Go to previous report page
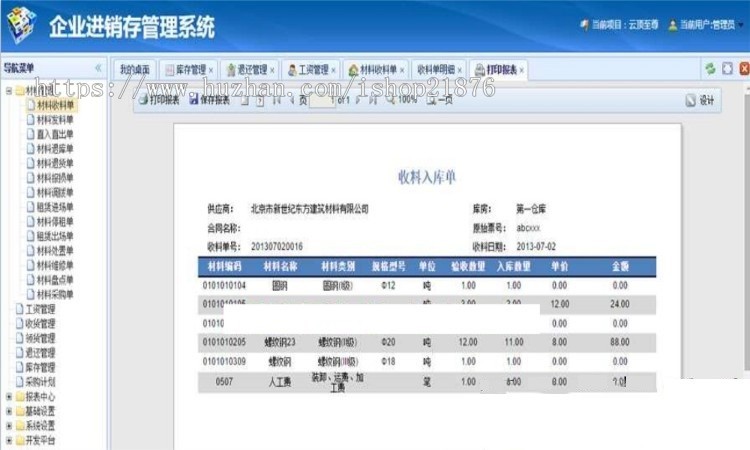The height and width of the screenshot is (450, 750). (x=291, y=100)
